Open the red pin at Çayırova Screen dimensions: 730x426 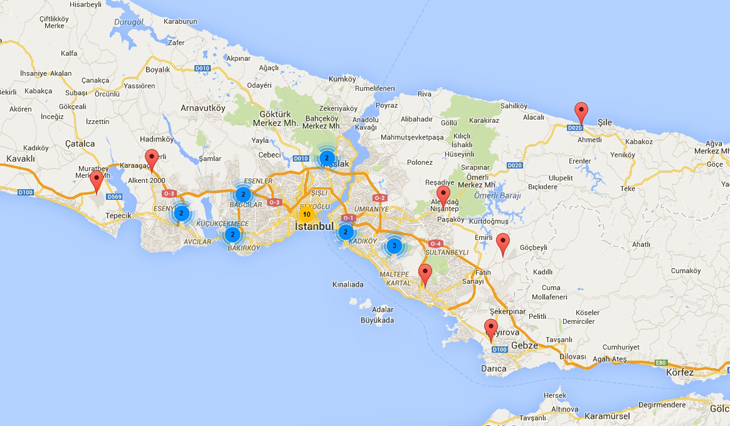pos(490,331)
